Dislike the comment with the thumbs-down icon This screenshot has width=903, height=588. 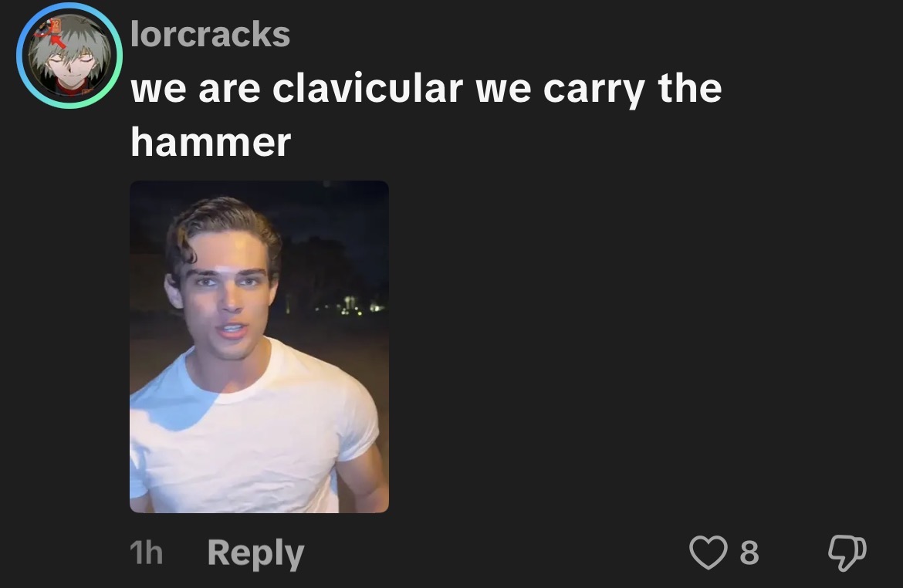point(847,553)
